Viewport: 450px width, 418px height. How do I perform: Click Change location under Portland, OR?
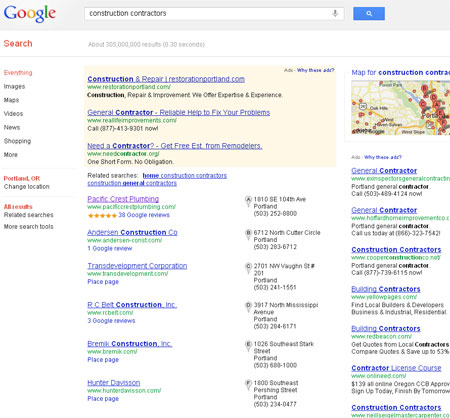(27, 187)
